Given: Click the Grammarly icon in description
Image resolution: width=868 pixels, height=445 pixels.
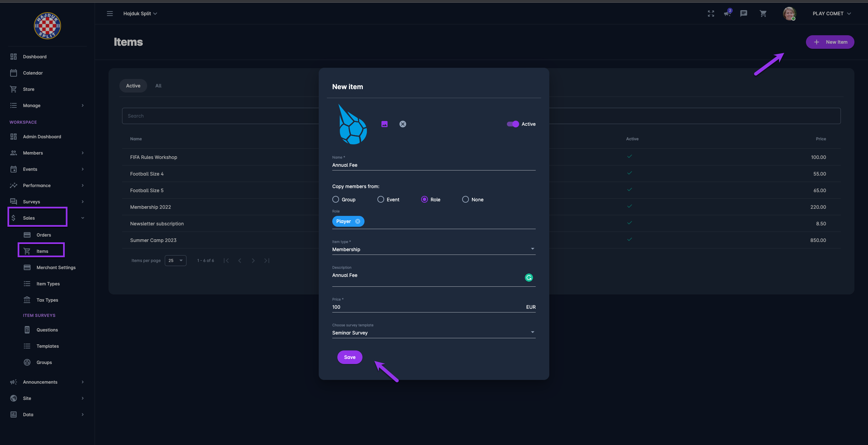Looking at the screenshot, I should (x=529, y=278).
